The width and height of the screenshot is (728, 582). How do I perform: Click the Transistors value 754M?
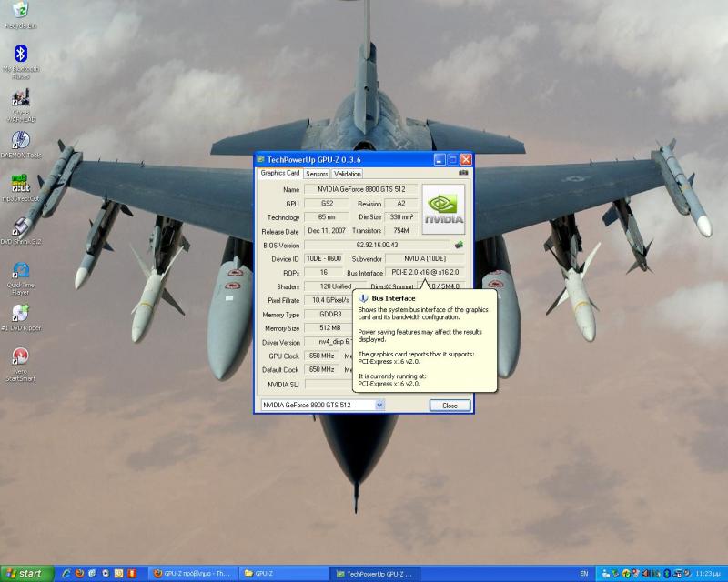(401, 231)
